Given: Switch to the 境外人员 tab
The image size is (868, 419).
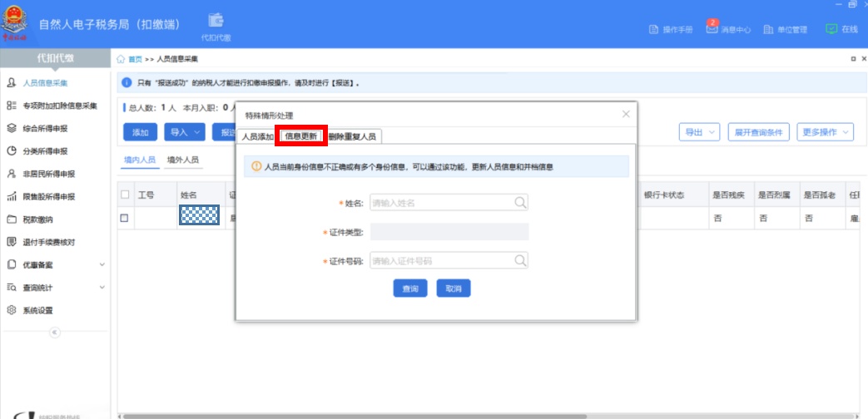Looking at the screenshot, I should pos(183,160).
